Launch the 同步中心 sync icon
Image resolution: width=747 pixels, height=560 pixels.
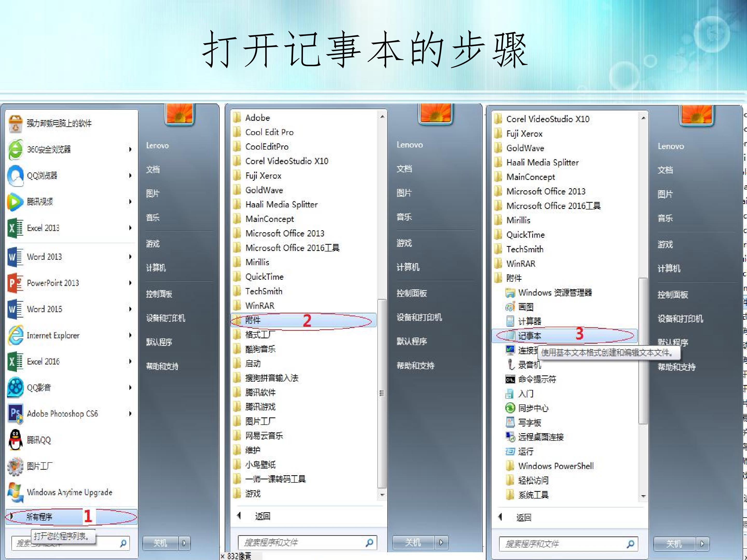click(510, 408)
